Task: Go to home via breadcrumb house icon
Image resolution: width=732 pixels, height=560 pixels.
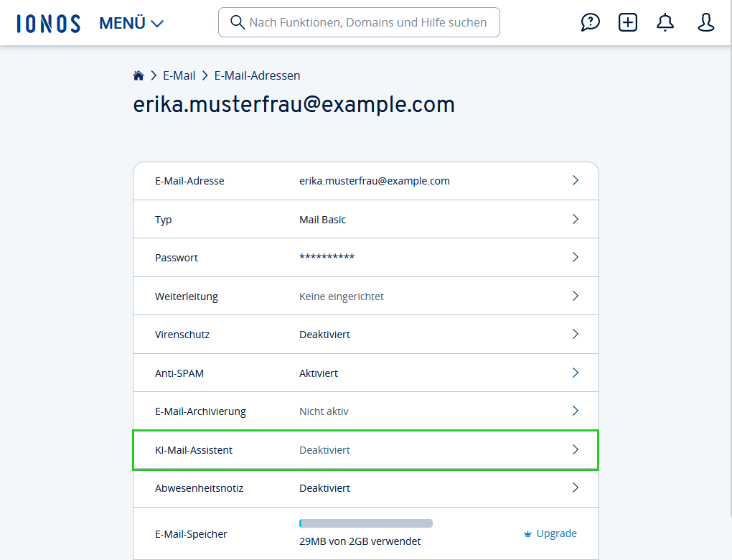Action: tap(139, 75)
